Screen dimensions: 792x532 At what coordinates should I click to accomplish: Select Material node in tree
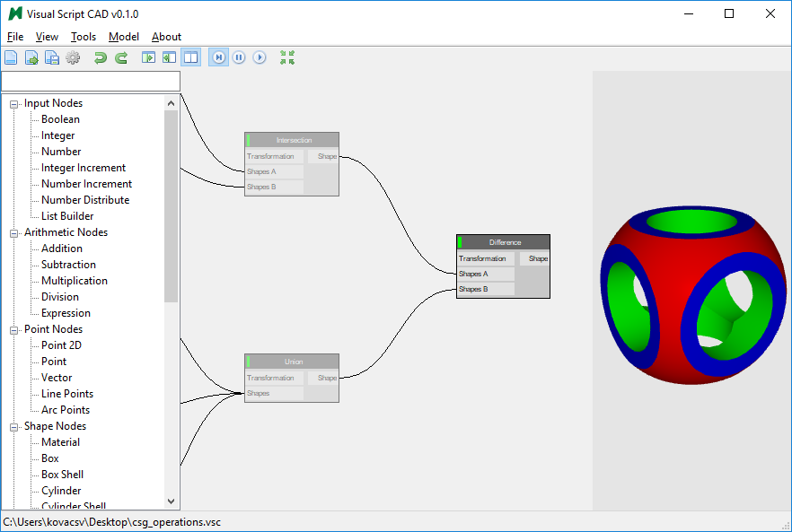click(61, 442)
